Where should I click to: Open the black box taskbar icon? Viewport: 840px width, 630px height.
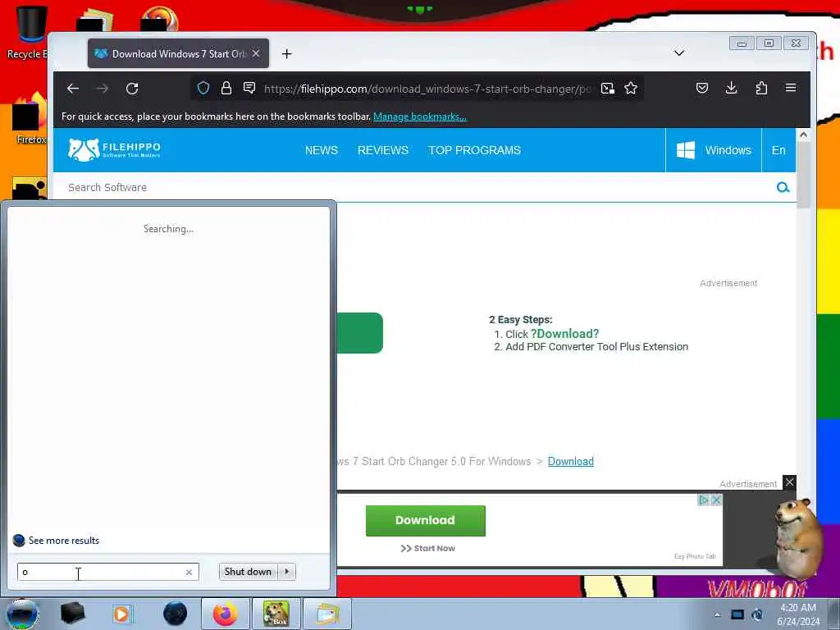pos(72,614)
